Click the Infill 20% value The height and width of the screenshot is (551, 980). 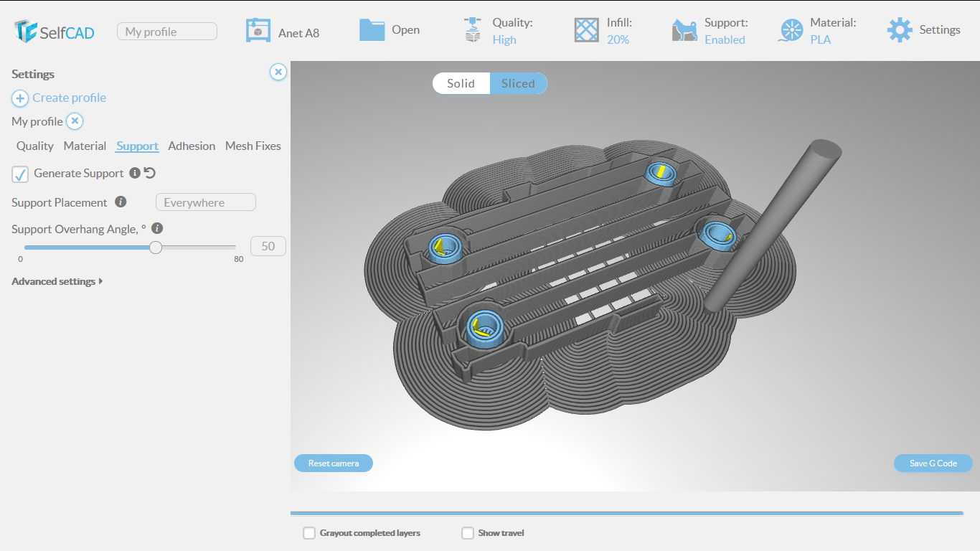click(x=618, y=40)
